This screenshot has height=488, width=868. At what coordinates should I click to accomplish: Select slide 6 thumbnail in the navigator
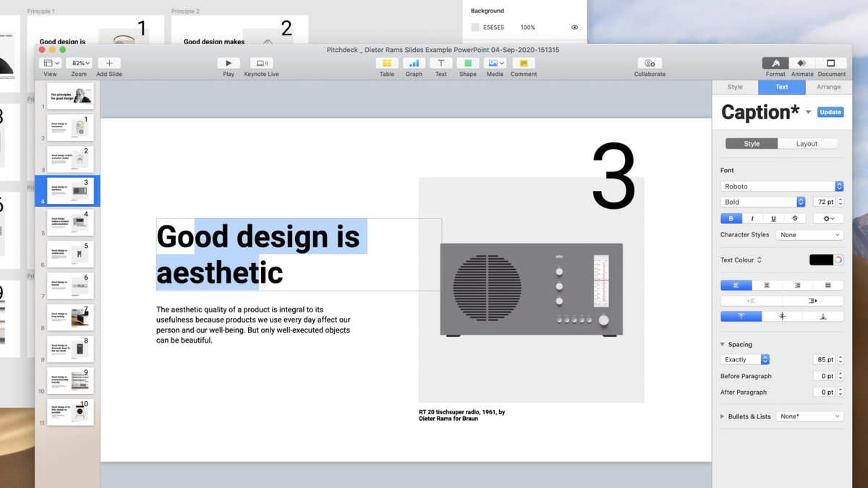click(x=70, y=254)
